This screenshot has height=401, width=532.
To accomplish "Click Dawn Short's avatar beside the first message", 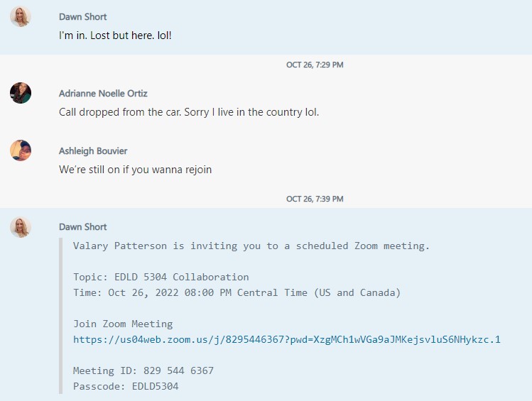I will (x=21, y=16).
